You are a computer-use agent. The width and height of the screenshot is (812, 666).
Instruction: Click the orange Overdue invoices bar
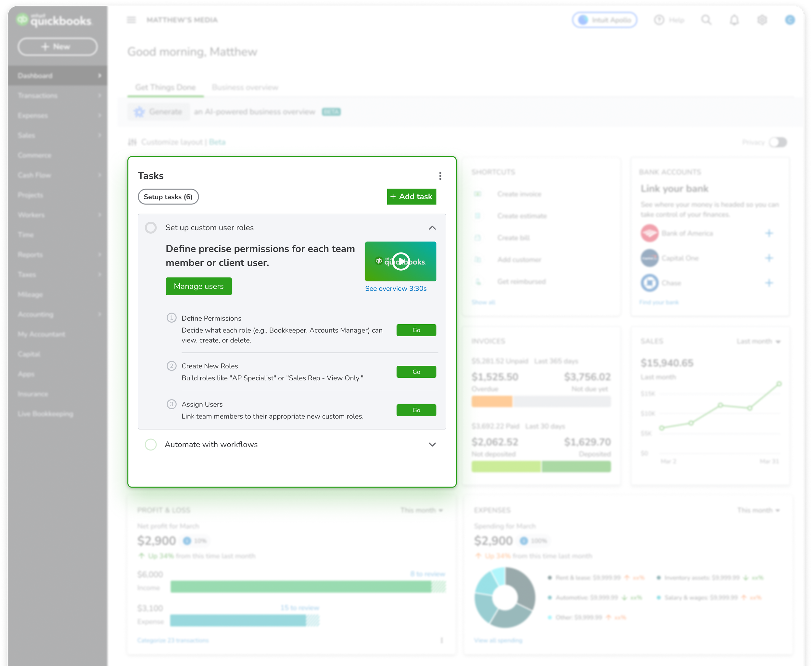click(491, 401)
